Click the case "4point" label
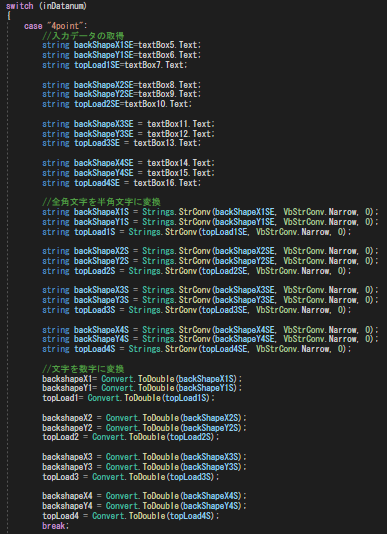This screenshot has width=387, height=534. [x=56, y=26]
